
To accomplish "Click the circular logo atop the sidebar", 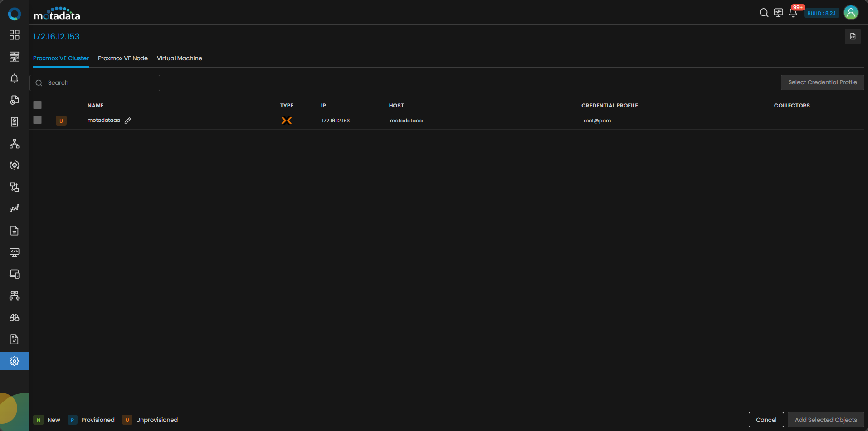I will tap(15, 14).
